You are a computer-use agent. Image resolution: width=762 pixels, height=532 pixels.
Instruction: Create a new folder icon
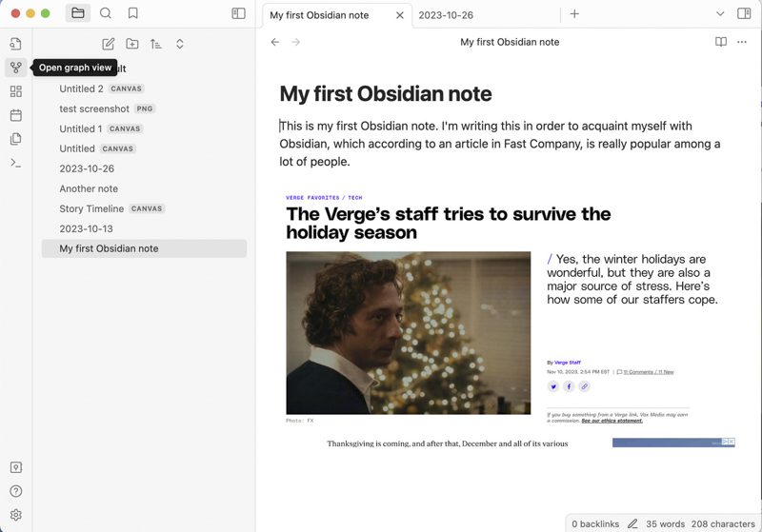131,44
